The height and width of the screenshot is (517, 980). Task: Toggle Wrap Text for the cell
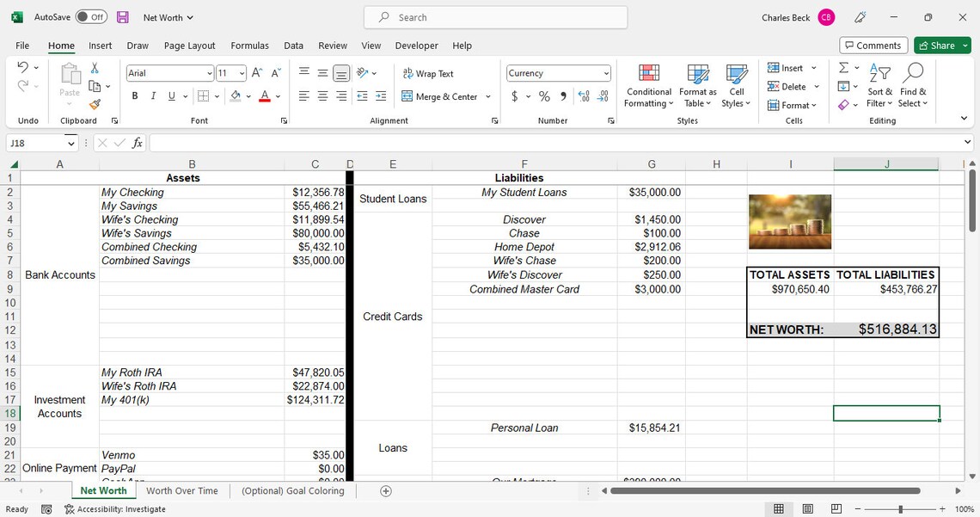click(x=428, y=74)
